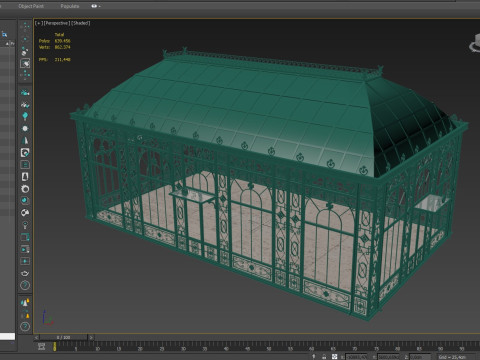
Task: Click the Polys count statistic in viewport
Action: tap(55, 41)
